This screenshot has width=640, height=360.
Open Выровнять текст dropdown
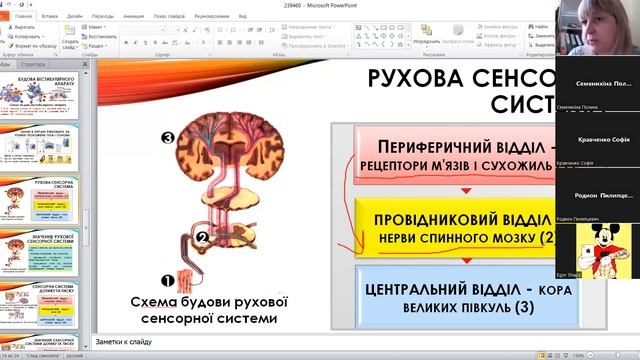click(x=305, y=36)
